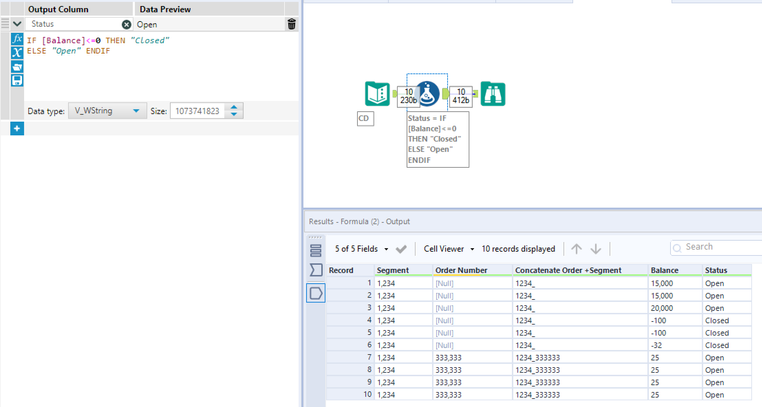This screenshot has height=407, width=762.
Task: Open the Cell Viewer dropdown
Action: [x=449, y=249]
